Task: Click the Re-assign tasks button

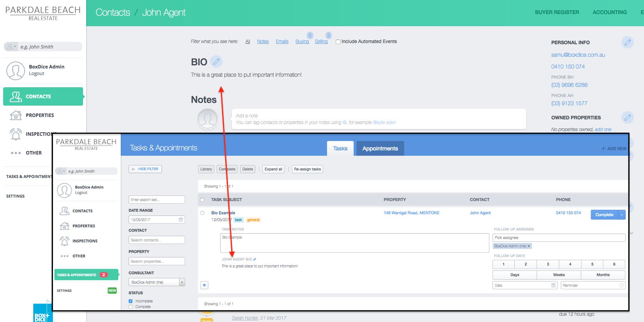Action: pyautogui.click(x=308, y=169)
